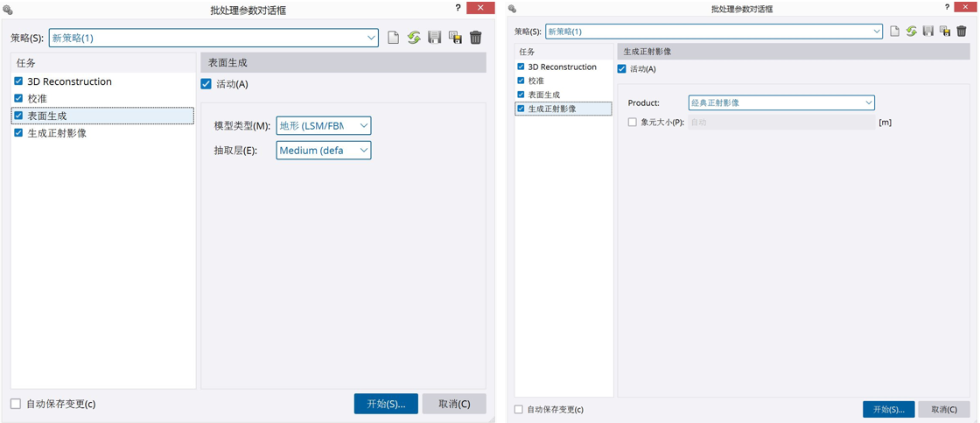Click the new strategy icon in left dialog
Image resolution: width=980 pixels, height=423 pixels.
pyautogui.click(x=394, y=38)
